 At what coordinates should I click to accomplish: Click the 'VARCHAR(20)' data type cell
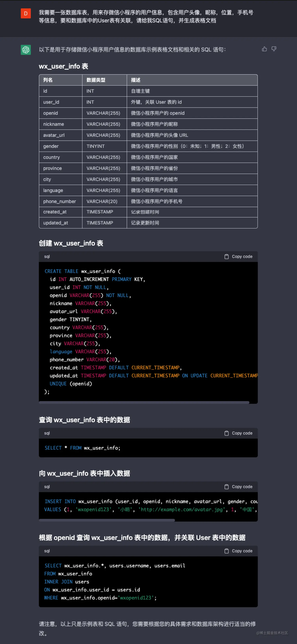(104, 201)
